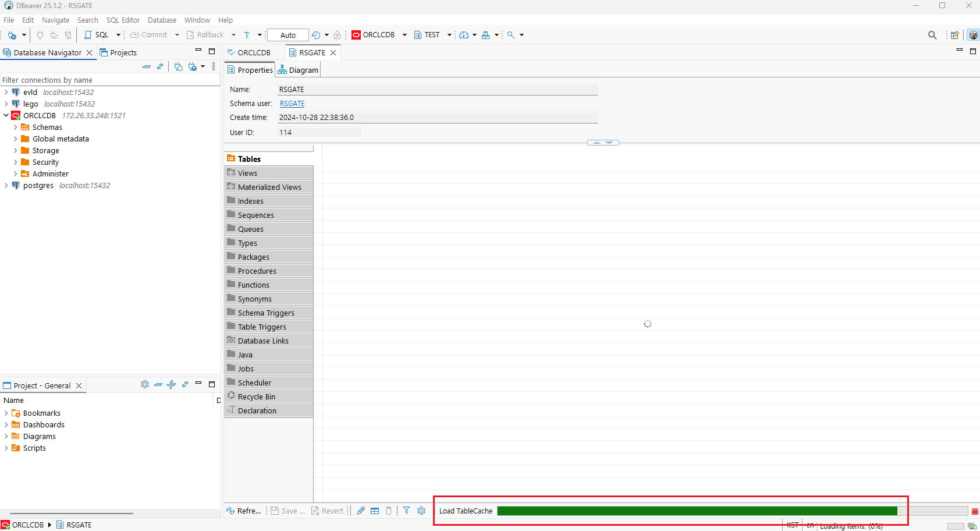Click the delete trash icon in bottom toolbar
This screenshot has width=980, height=531.
coord(389,511)
